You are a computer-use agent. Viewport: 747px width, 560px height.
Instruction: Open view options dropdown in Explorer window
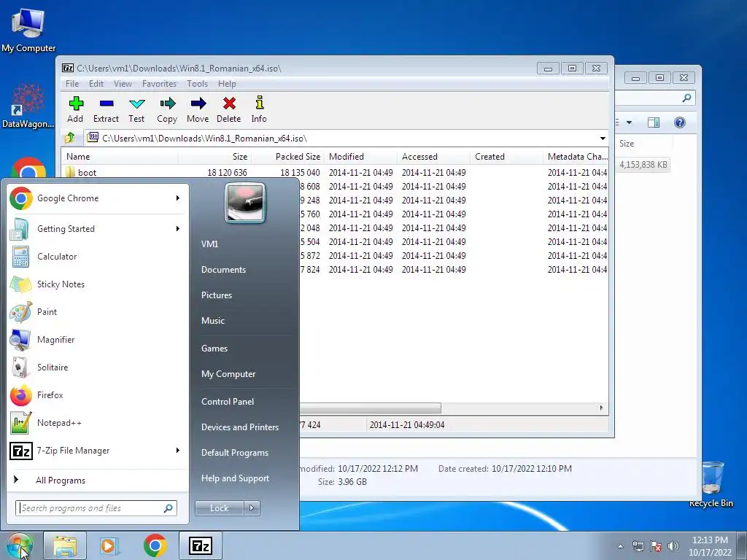629,122
